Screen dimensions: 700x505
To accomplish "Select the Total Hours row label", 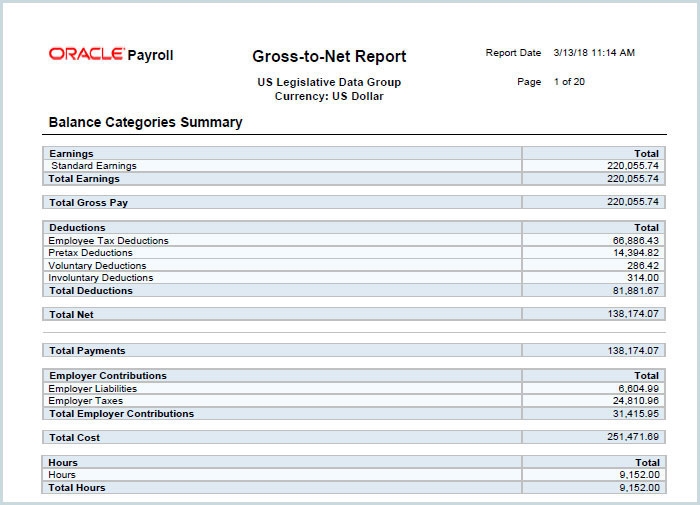I will (x=77, y=488).
